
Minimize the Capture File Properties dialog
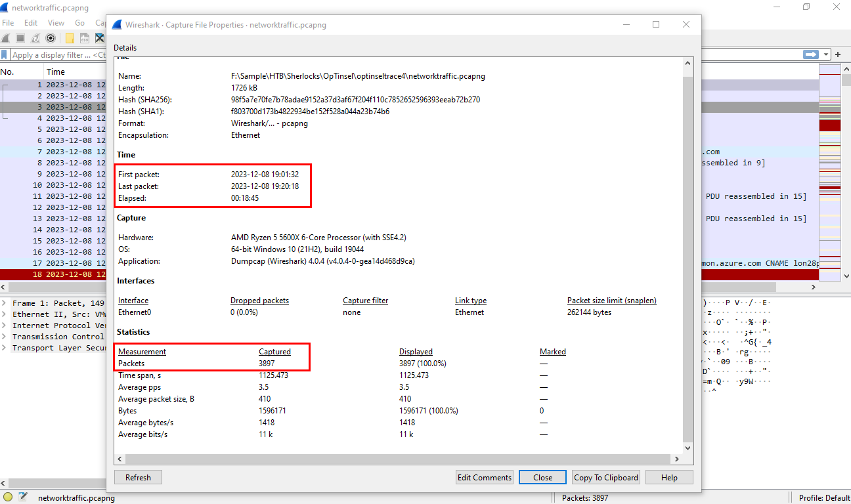[625, 25]
